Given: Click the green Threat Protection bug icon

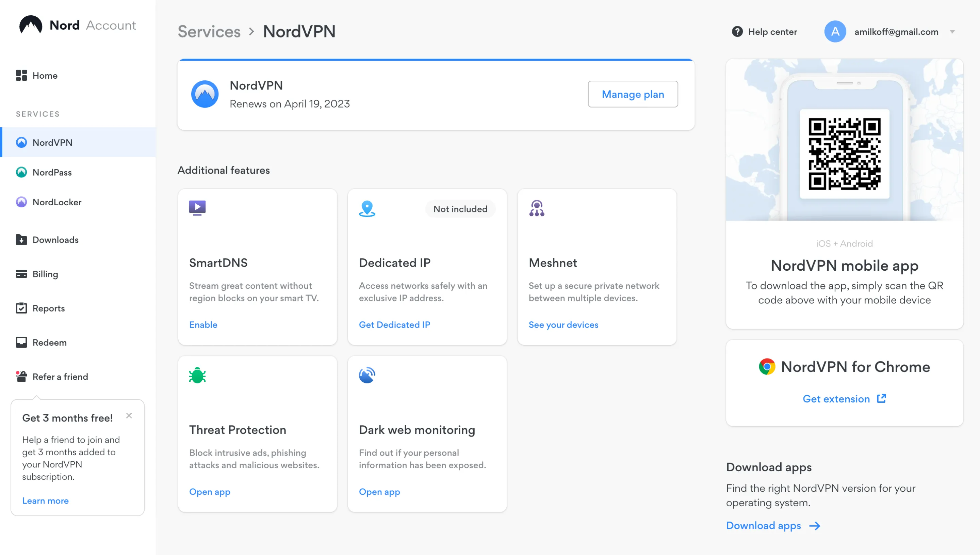Looking at the screenshot, I should coord(197,376).
